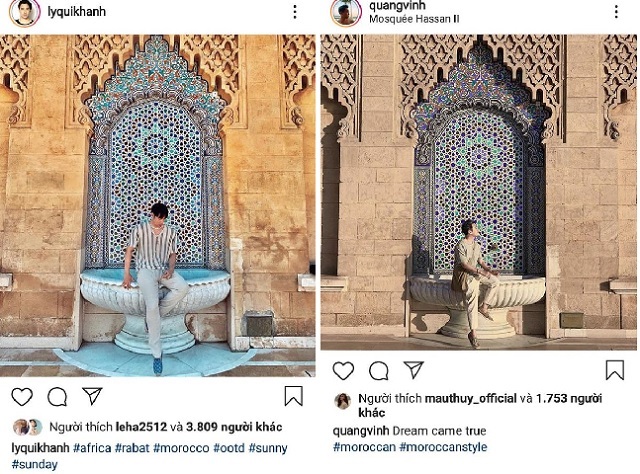Open comments on the quangvinh post
The height and width of the screenshot is (474, 640).
coord(379,371)
